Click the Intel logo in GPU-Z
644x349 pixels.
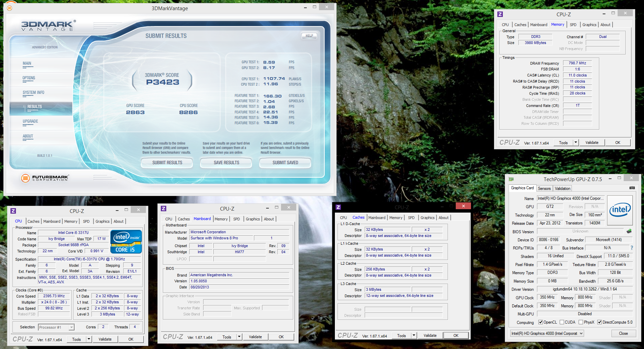coord(620,210)
